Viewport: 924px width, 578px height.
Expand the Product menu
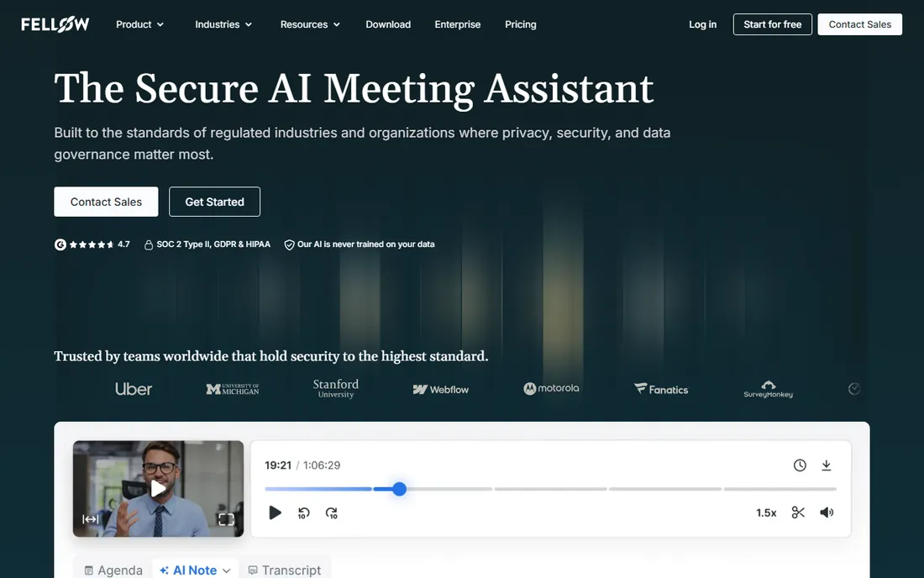click(x=139, y=24)
